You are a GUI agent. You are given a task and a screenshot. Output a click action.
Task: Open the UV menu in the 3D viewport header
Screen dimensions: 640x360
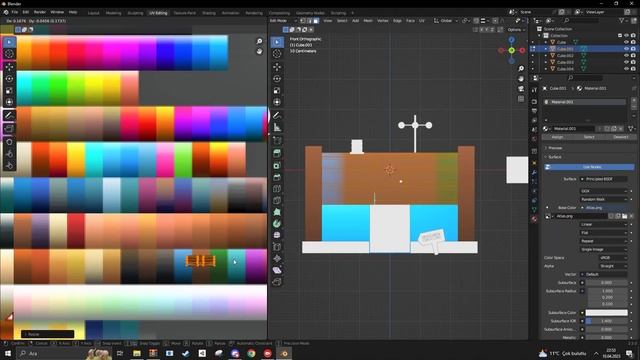pyautogui.click(x=422, y=20)
